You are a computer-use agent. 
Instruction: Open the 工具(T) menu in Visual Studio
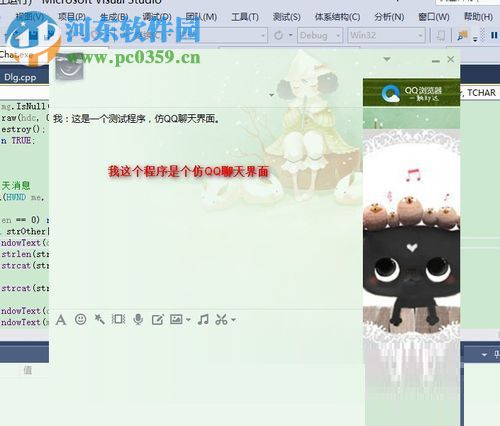click(x=245, y=17)
